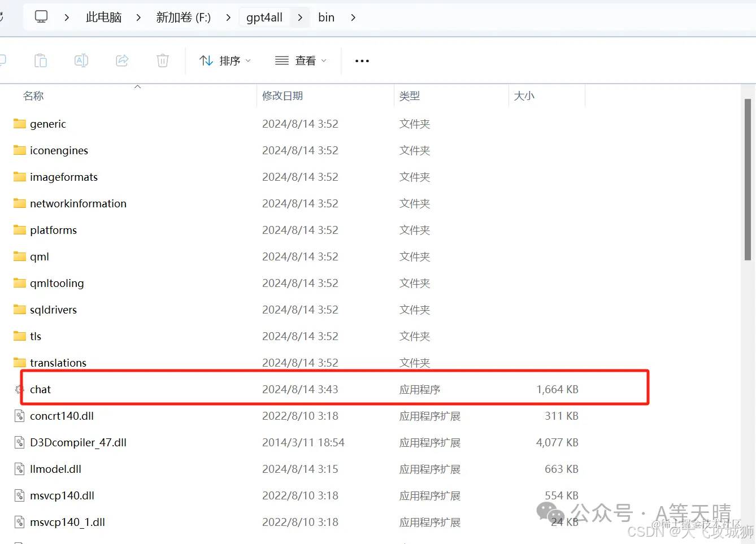Click the msvcp140_1.dll file icon
The image size is (756, 544).
pos(20,522)
